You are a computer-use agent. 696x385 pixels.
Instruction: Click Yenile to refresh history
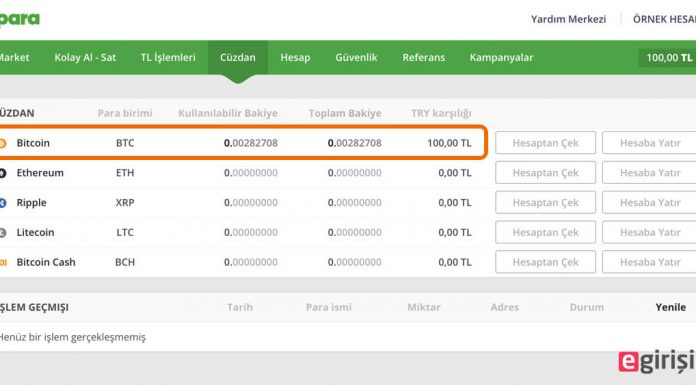[x=670, y=307]
